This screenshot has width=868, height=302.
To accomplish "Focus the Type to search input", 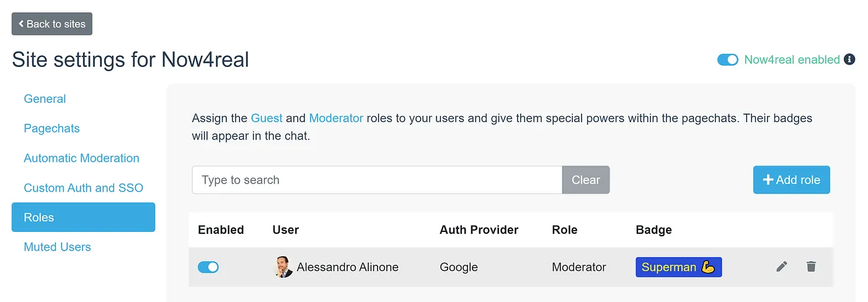I will tap(377, 180).
